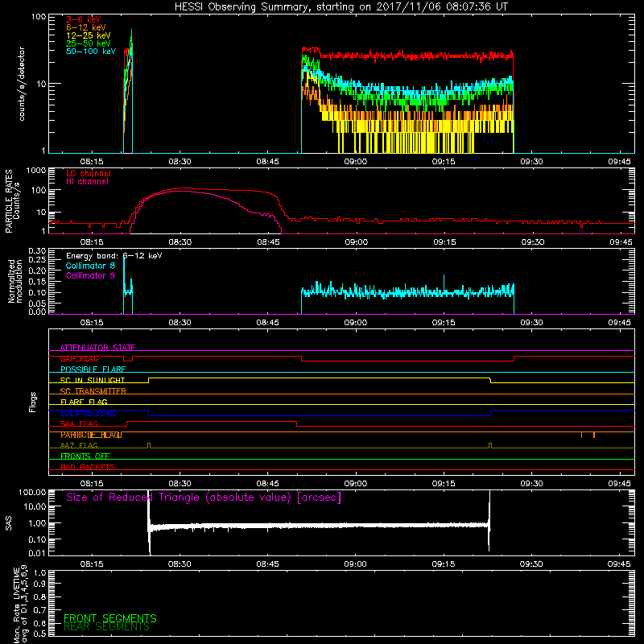Click the 08:30 time label under particle rates panel
Image resolution: width=644 pixels, height=644 pixels.
point(180,242)
